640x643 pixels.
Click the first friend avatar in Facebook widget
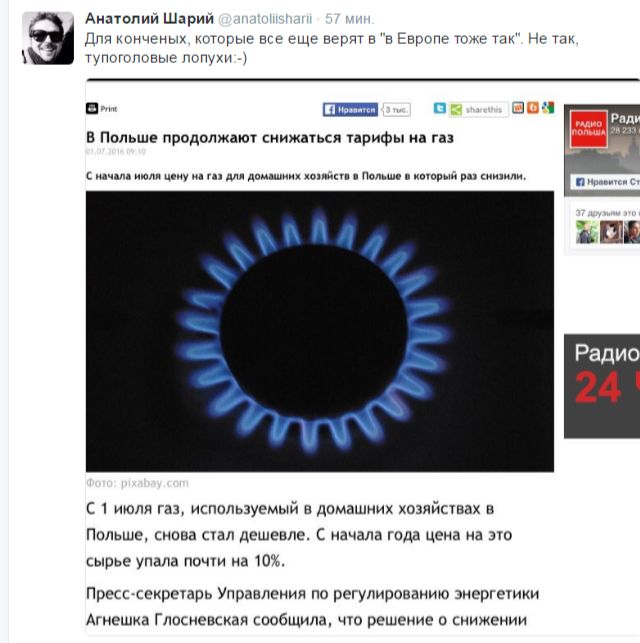(x=587, y=232)
